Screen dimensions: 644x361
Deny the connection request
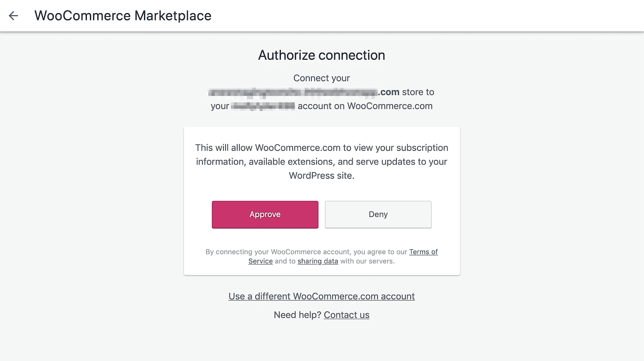pyautogui.click(x=378, y=214)
